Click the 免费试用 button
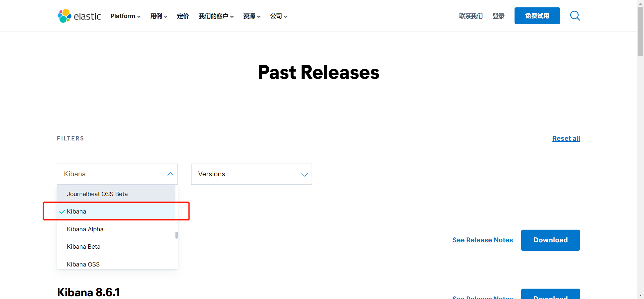The width and height of the screenshot is (644, 299). tap(537, 16)
